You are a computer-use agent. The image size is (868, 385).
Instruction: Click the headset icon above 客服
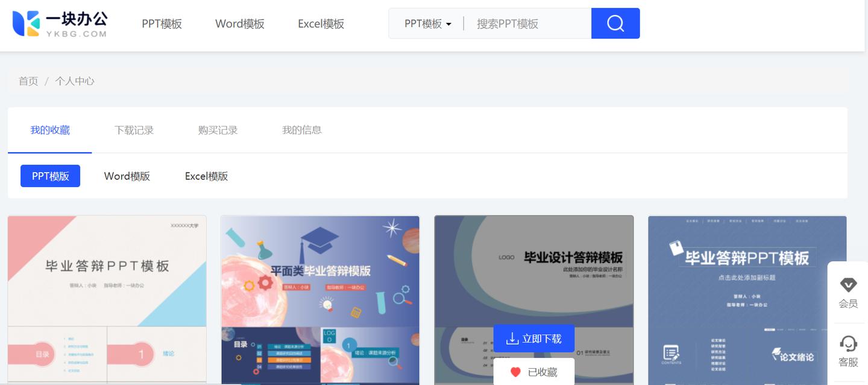(848, 344)
